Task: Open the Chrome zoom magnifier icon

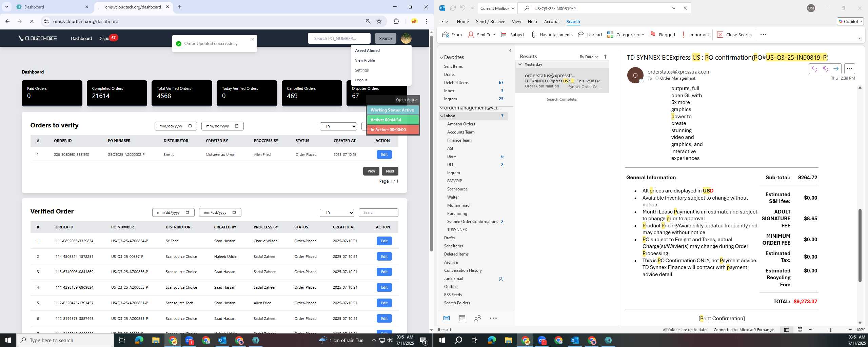Action: point(368,21)
